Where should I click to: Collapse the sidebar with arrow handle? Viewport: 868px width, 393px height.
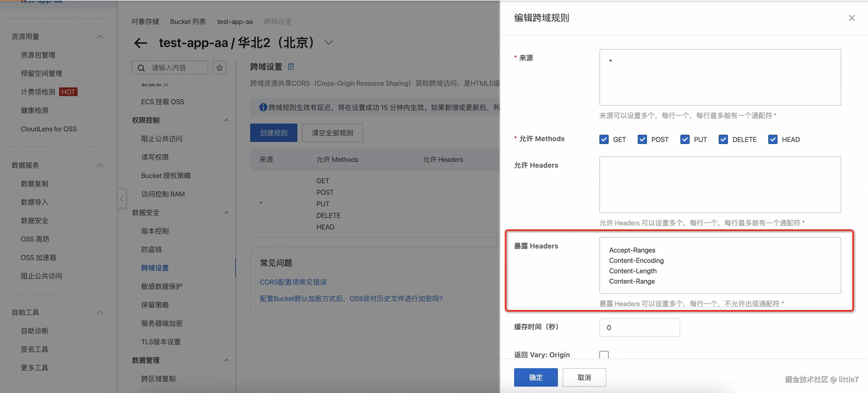122,198
